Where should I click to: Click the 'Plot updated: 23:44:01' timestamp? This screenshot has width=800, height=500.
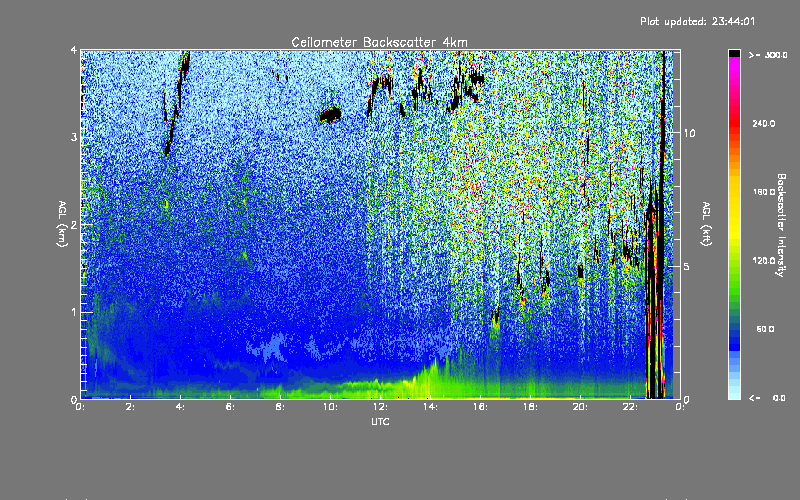[x=697, y=21]
